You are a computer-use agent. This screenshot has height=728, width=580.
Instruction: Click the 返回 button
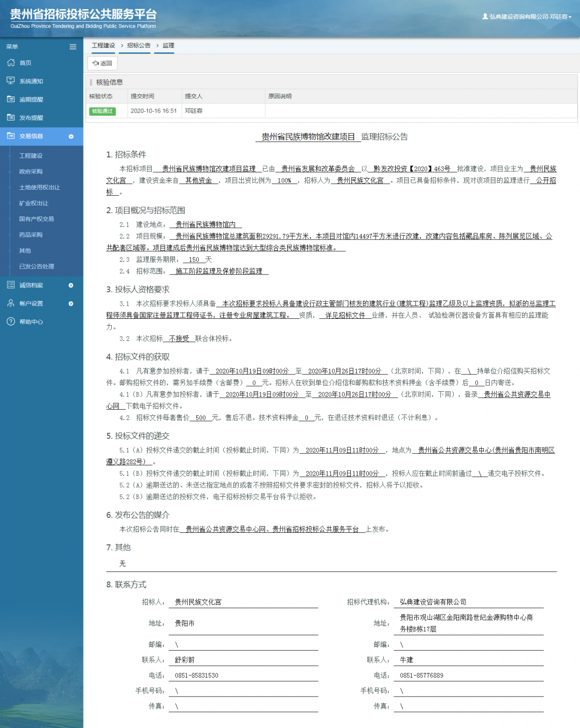pyautogui.click(x=102, y=63)
